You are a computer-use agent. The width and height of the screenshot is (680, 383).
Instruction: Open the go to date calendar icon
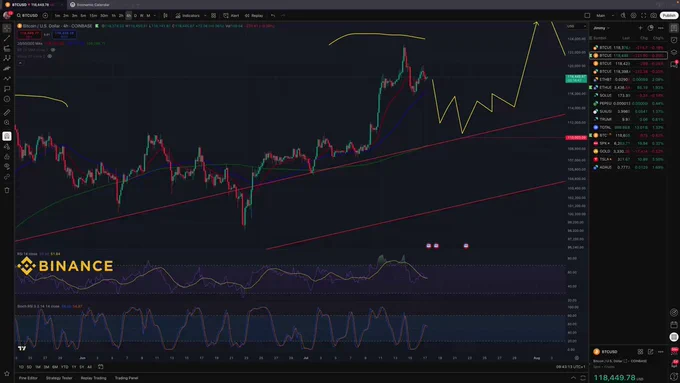[101, 367]
